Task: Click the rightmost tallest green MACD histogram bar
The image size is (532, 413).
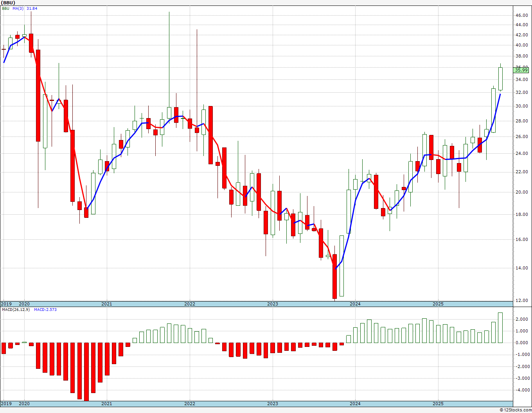Action: pyautogui.click(x=500, y=328)
